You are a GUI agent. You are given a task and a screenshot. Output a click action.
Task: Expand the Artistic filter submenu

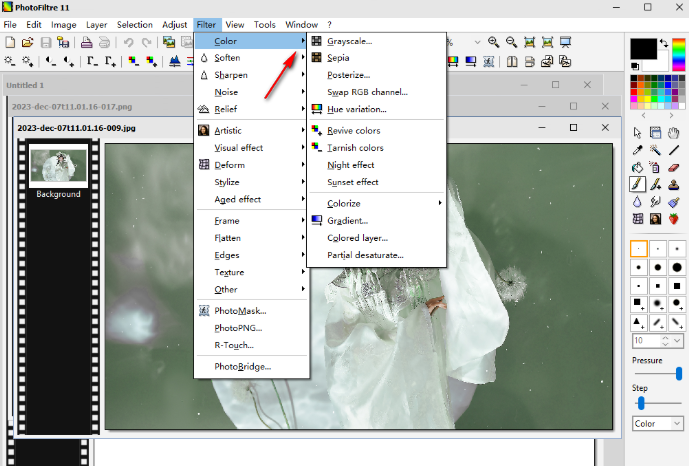pyautogui.click(x=251, y=130)
